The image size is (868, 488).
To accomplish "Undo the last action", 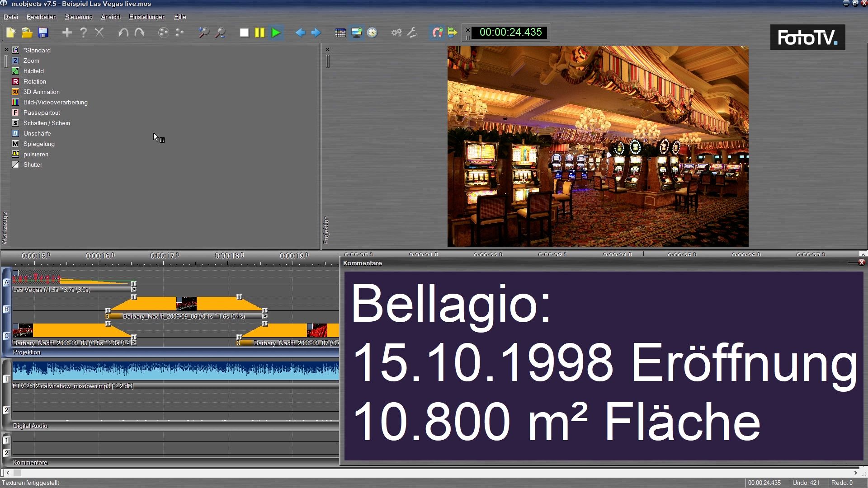I will (x=123, y=33).
